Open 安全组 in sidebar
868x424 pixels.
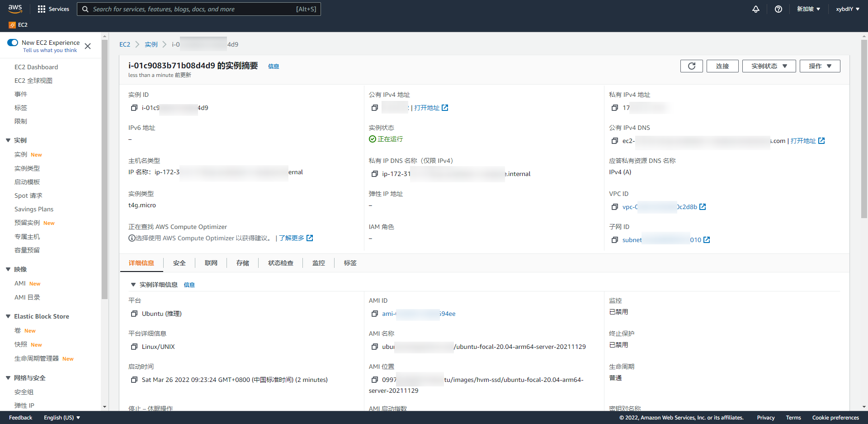pos(24,392)
